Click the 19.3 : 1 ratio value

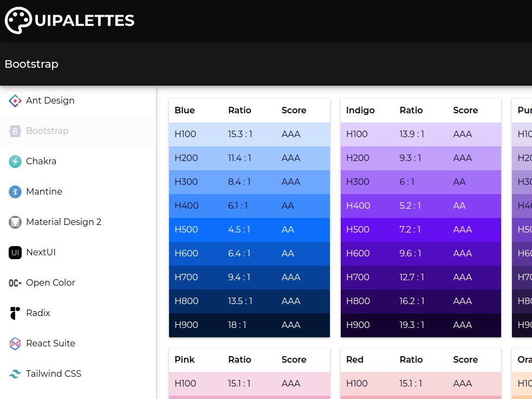412,325
